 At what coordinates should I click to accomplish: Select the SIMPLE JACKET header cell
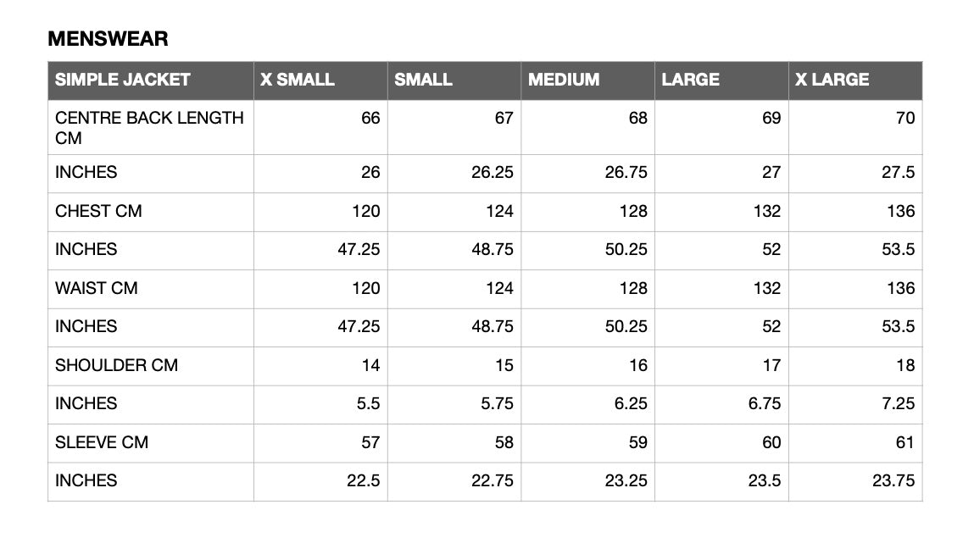[x=151, y=80]
